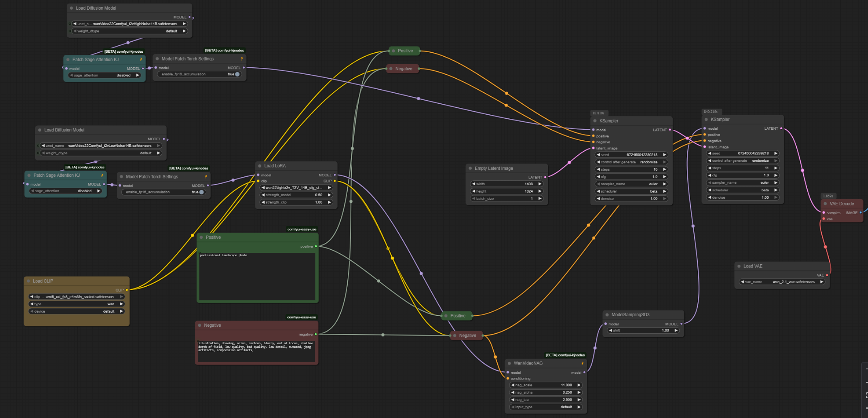868x418 pixels.
Task: Click the negative prompt text box
Action: (x=257, y=351)
